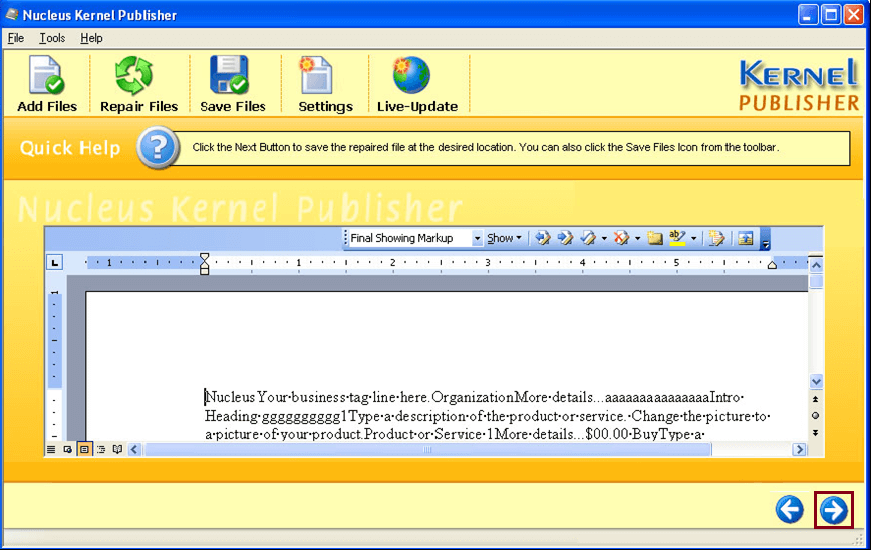Viewport: 871px width, 550px height.
Task: Open the Settings icon in toolbar
Action: pyautogui.click(x=325, y=84)
